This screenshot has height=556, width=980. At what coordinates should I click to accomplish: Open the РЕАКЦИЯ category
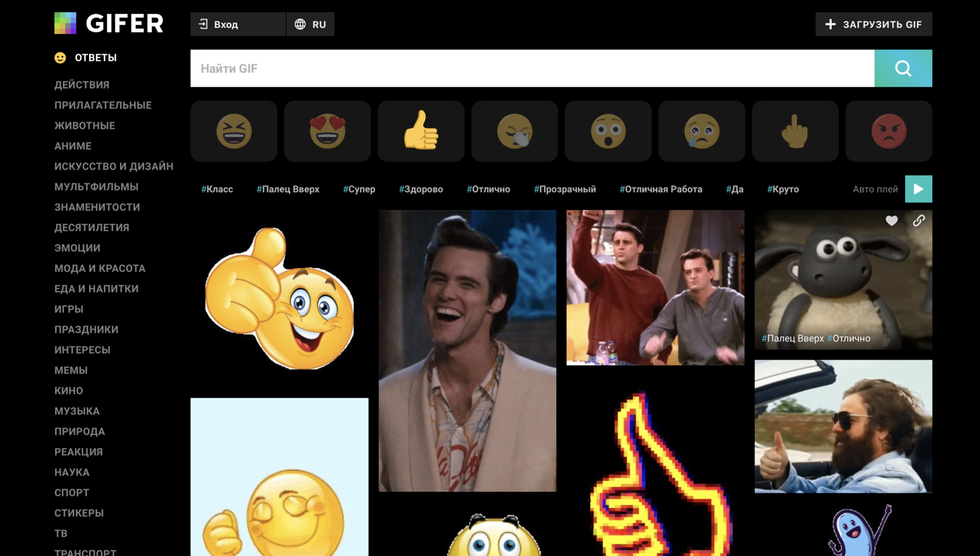click(78, 452)
